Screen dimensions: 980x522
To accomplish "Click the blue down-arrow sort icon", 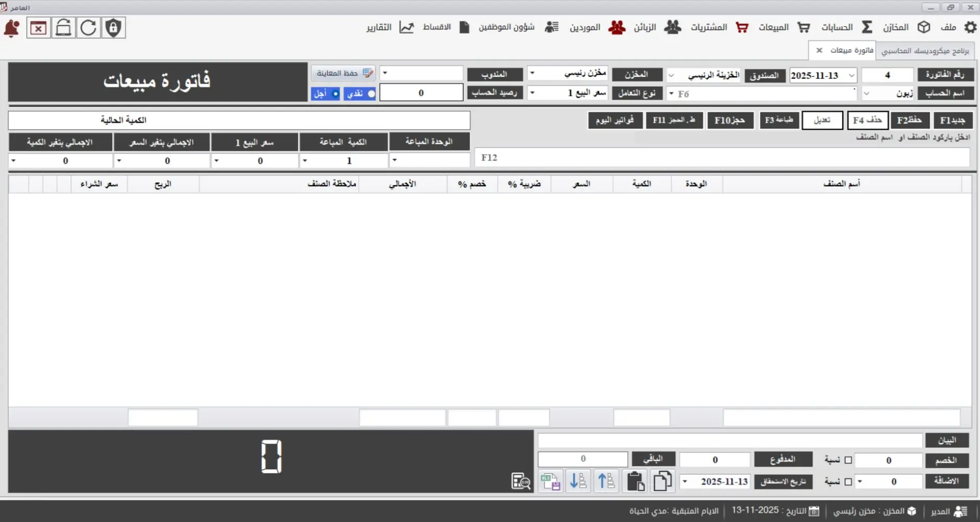I will point(578,481).
